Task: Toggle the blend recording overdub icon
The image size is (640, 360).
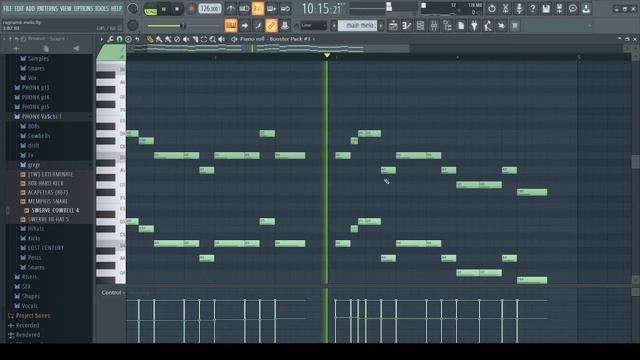Action: click(271, 9)
